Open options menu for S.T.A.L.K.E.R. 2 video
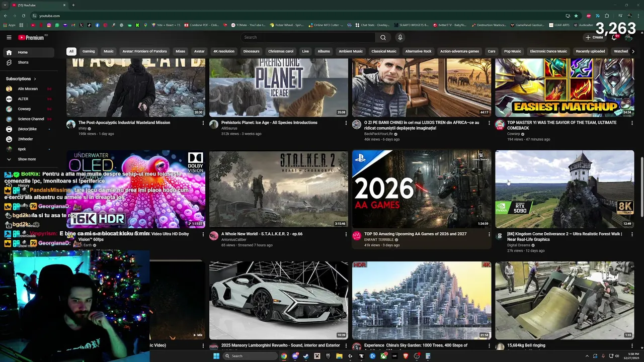Viewport: 644px width, 362px height. [346, 234]
